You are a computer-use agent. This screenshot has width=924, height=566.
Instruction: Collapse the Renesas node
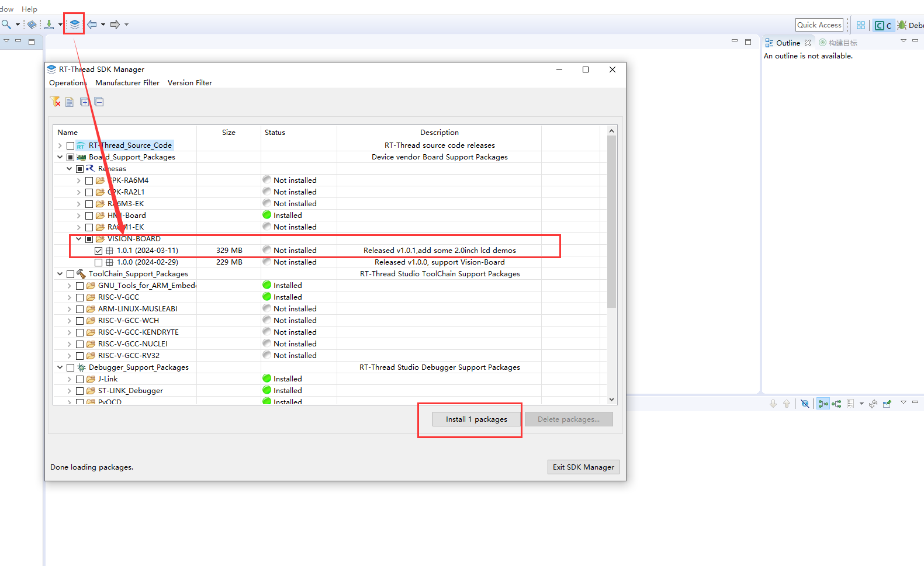(69, 169)
